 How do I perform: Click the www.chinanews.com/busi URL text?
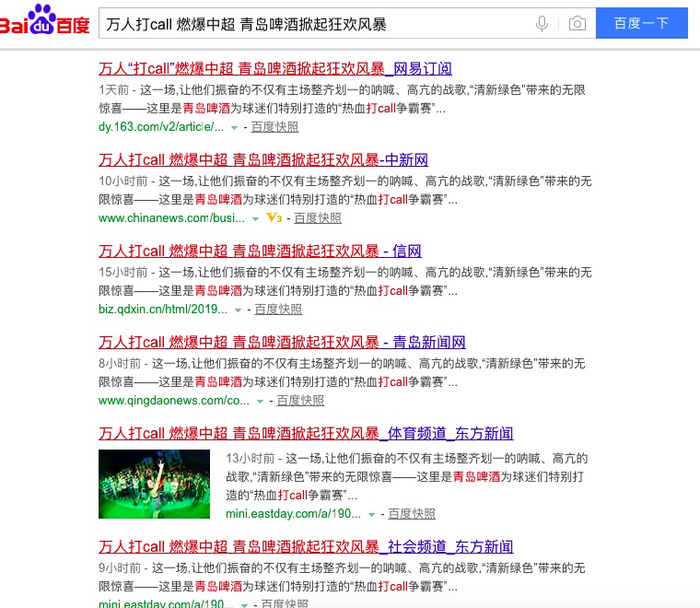tap(171, 218)
